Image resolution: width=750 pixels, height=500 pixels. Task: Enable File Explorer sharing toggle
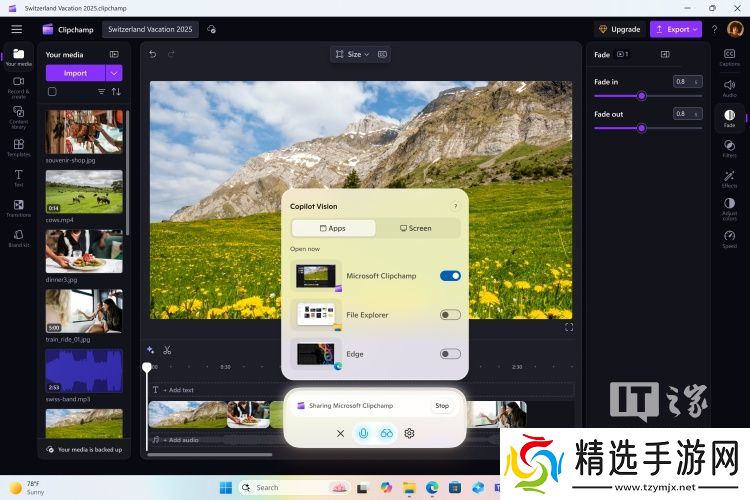(450, 314)
